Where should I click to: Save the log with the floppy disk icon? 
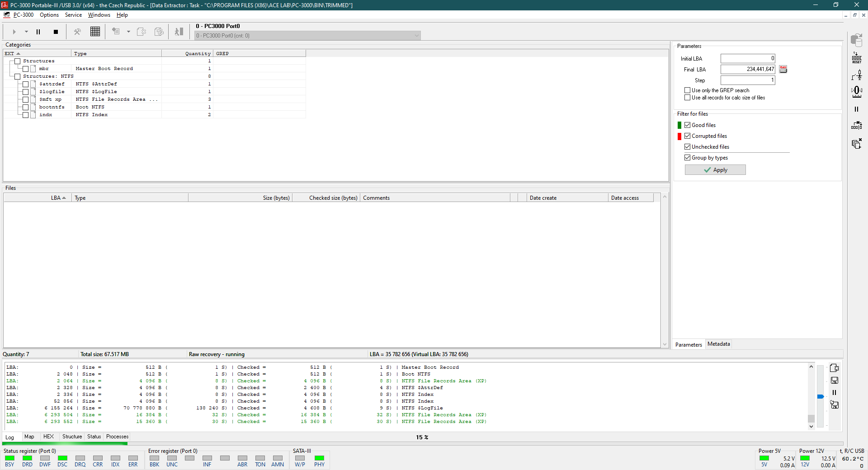(835, 381)
